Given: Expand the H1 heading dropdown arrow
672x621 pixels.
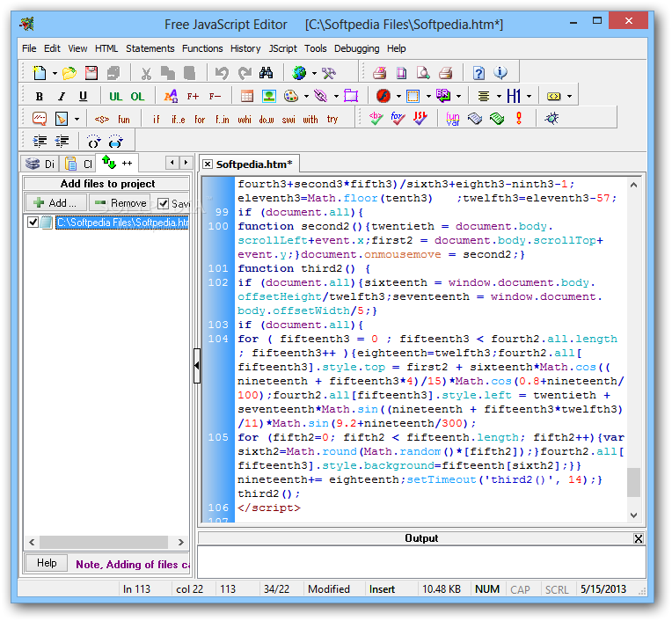Looking at the screenshot, I should tap(530, 97).
